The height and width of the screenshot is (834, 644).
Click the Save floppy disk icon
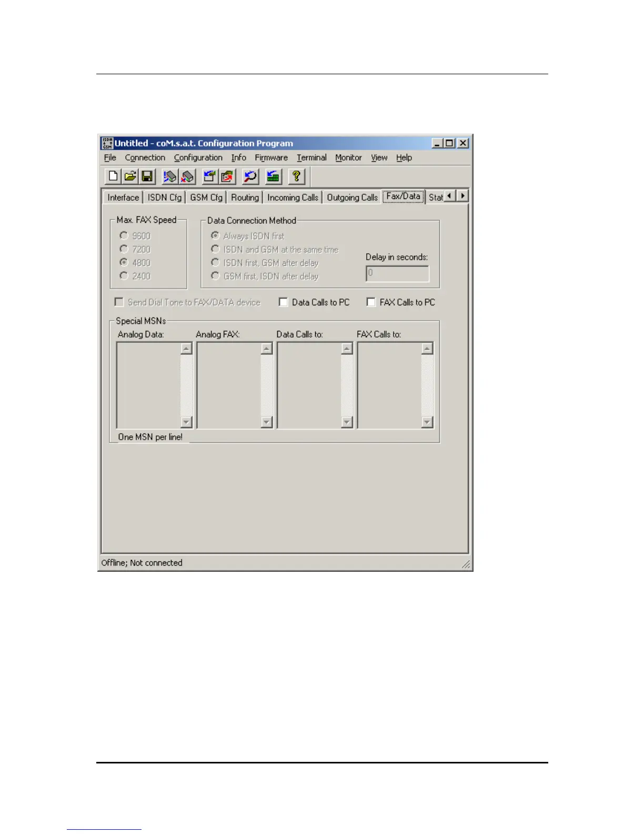point(147,176)
